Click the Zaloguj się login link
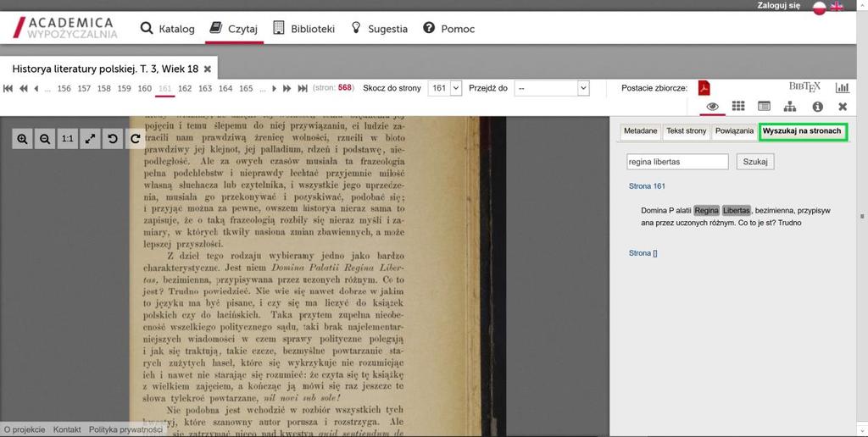The width and height of the screenshot is (868, 437). coord(778,6)
